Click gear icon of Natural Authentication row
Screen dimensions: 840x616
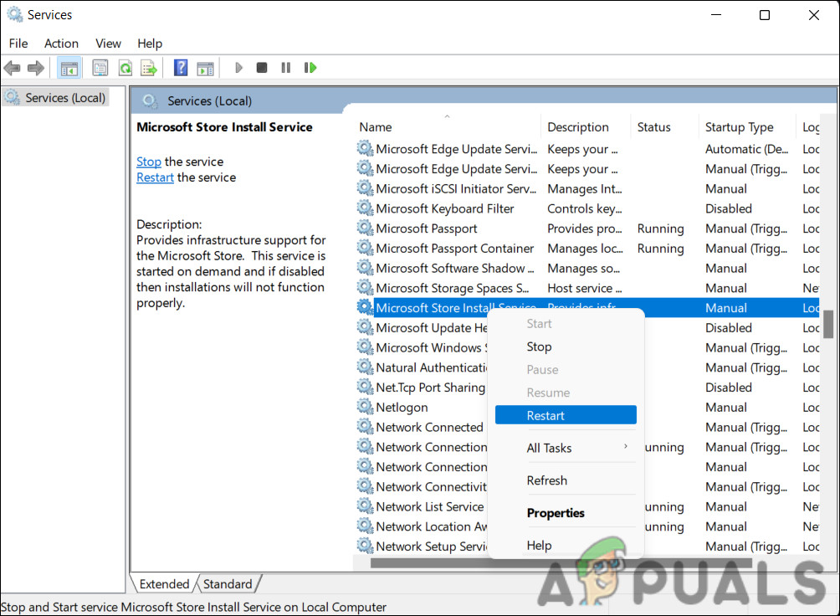coord(366,367)
